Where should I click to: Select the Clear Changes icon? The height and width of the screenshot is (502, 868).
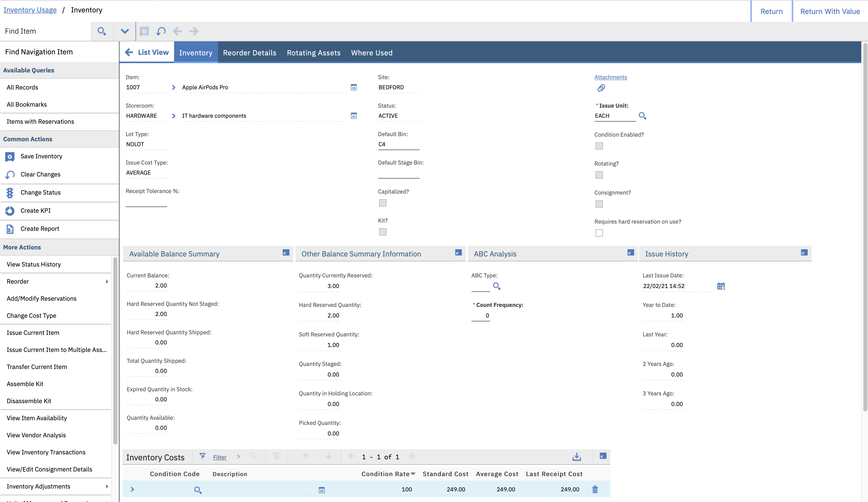(x=9, y=175)
